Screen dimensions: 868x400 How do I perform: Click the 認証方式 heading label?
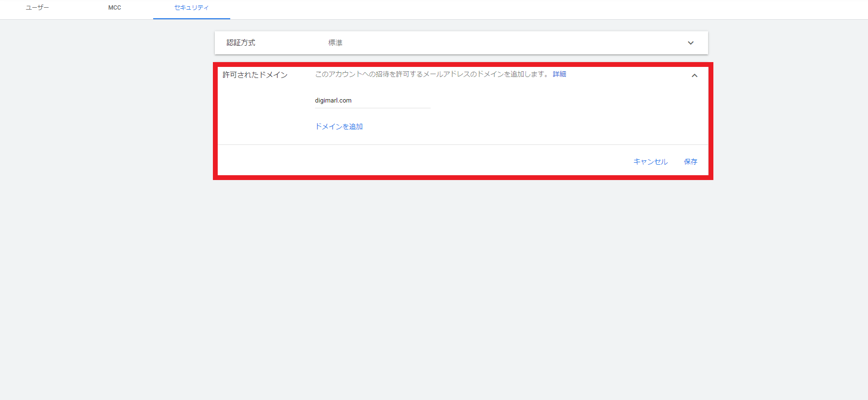coord(241,43)
